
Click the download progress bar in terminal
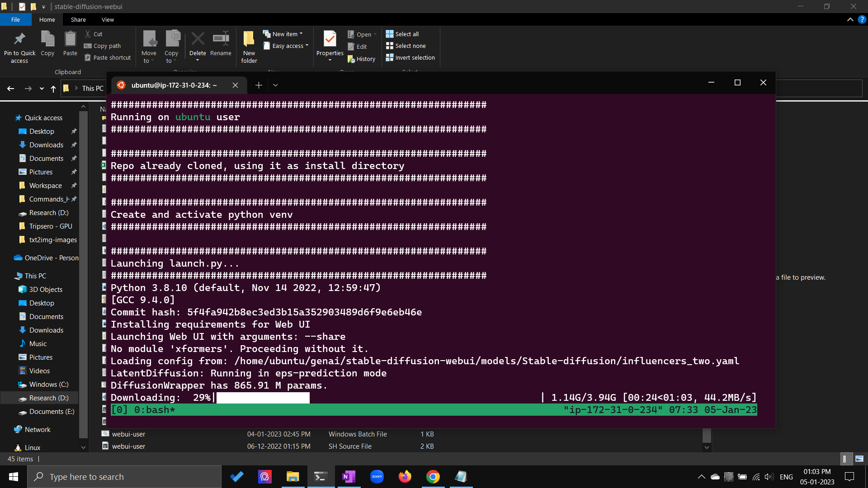263,397
